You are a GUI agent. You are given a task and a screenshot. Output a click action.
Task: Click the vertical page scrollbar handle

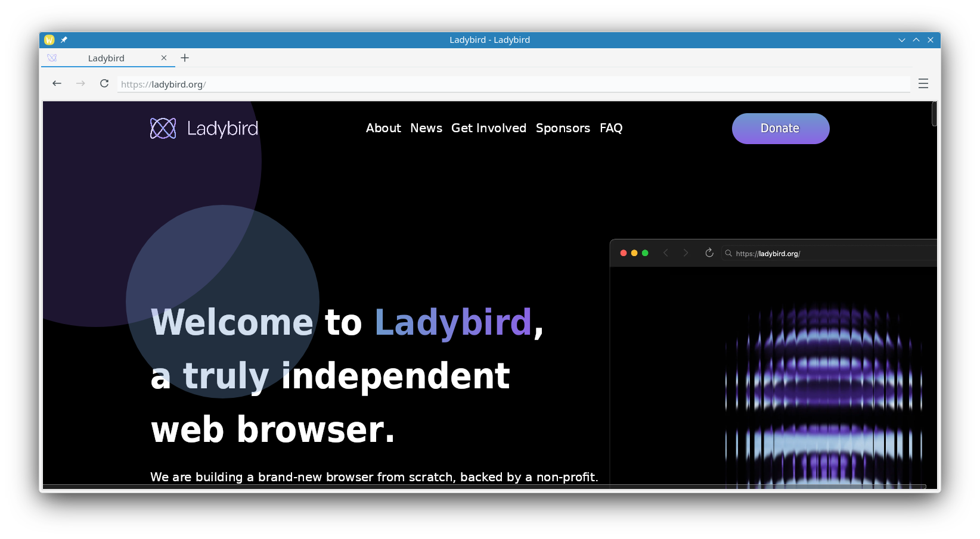[934, 114]
